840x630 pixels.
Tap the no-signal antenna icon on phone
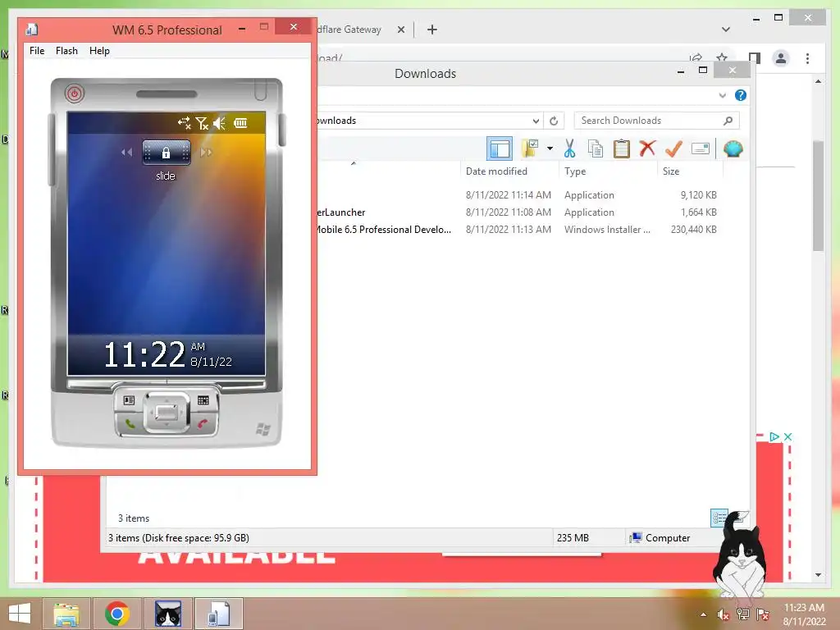[202, 123]
